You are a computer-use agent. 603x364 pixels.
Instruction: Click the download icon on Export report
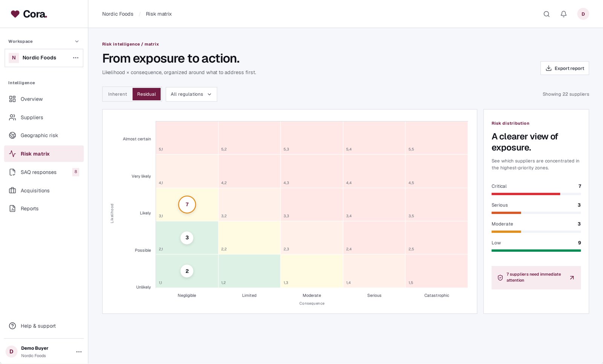549,68
